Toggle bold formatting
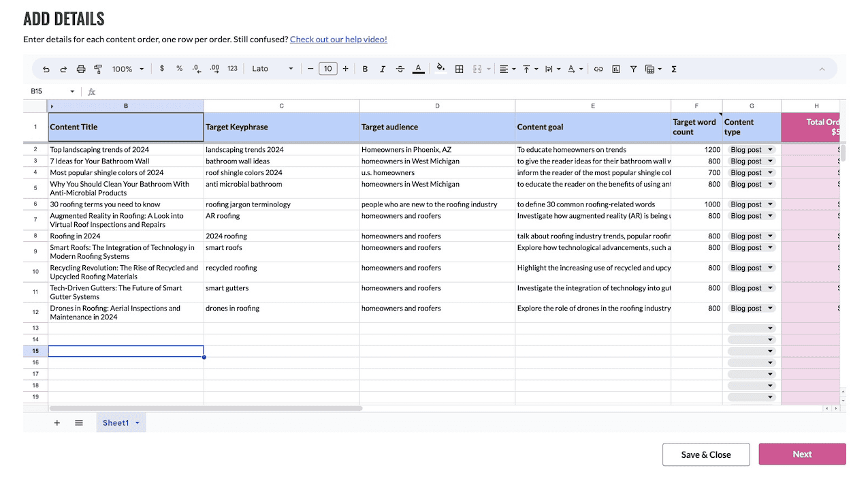The height and width of the screenshot is (483, 868). click(x=365, y=69)
